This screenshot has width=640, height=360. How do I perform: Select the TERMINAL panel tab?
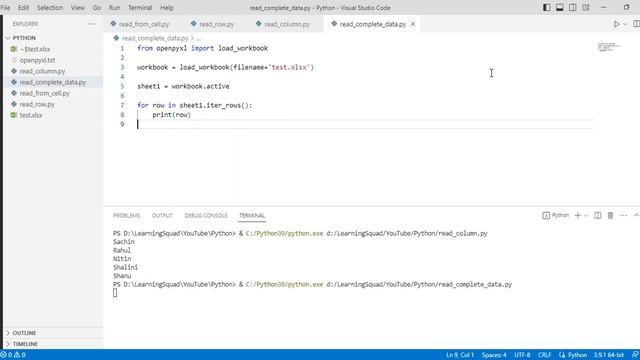click(252, 216)
